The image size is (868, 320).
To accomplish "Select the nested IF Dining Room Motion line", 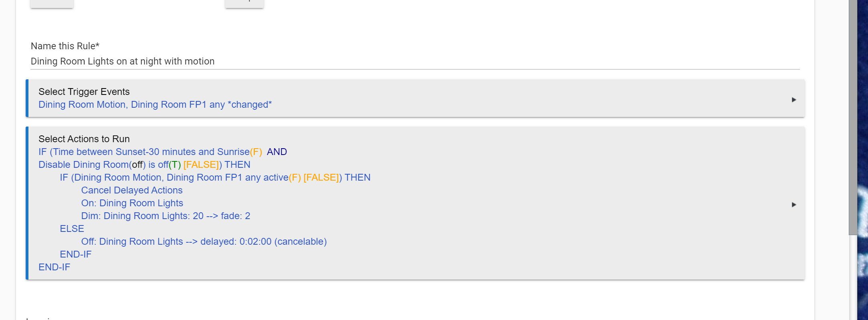I will coord(215,177).
